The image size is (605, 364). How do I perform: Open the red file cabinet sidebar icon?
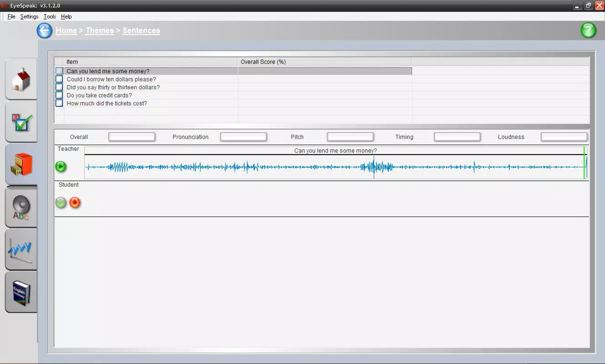coord(21,165)
